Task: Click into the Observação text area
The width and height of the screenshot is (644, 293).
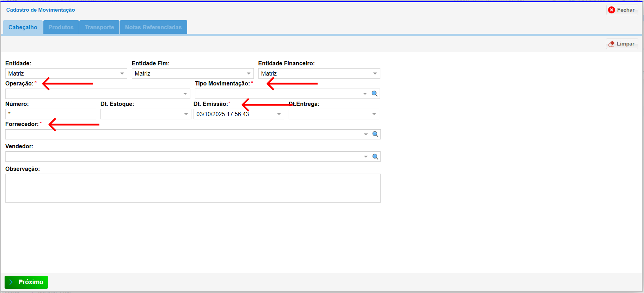Action: click(x=193, y=188)
